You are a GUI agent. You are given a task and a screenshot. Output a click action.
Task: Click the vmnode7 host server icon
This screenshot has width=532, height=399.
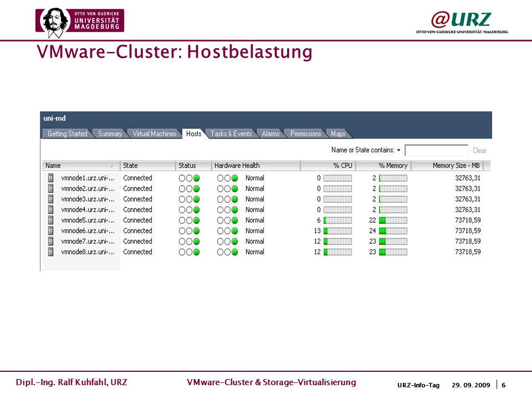pos(51,241)
